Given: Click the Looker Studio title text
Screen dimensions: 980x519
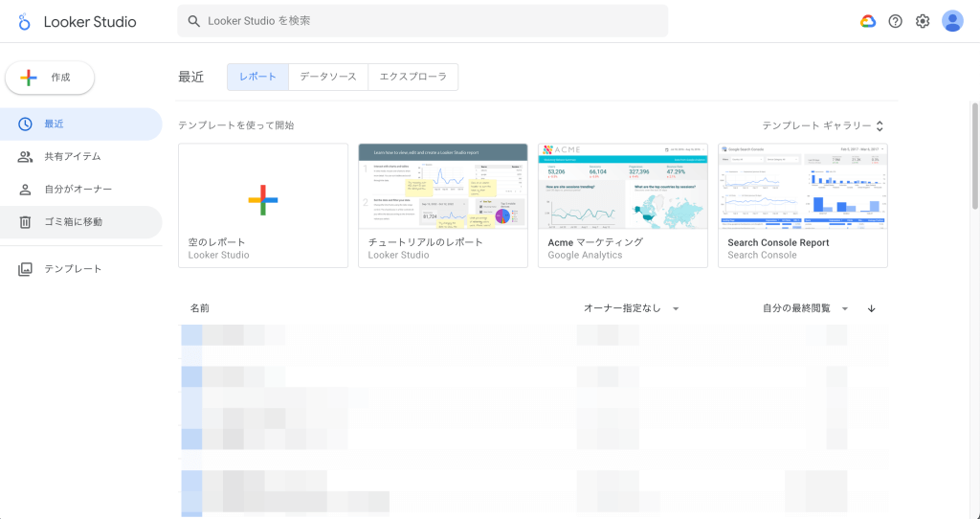Looking at the screenshot, I should pos(90,22).
